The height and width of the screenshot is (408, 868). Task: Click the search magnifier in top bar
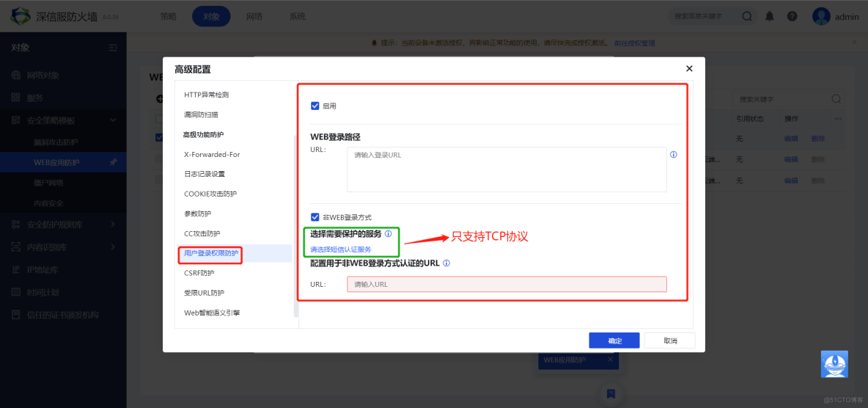tap(747, 17)
